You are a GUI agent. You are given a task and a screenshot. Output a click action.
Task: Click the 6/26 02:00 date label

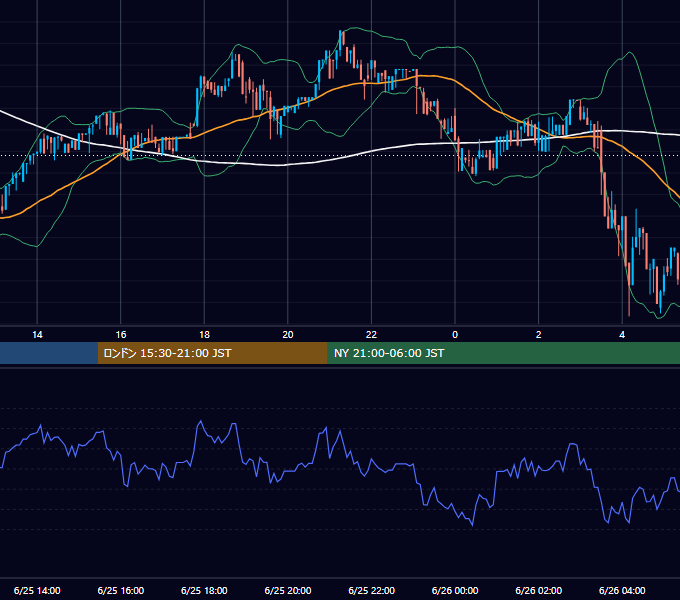pos(539,590)
